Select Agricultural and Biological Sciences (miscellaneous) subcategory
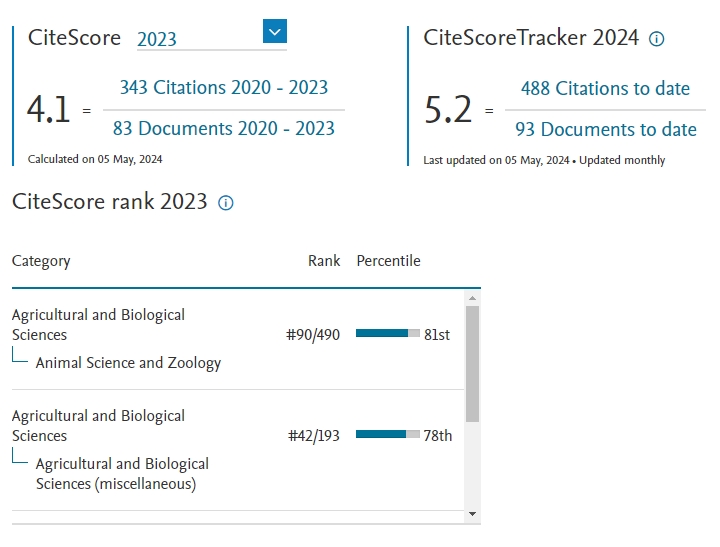The image size is (720, 547). pyautogui.click(x=122, y=474)
